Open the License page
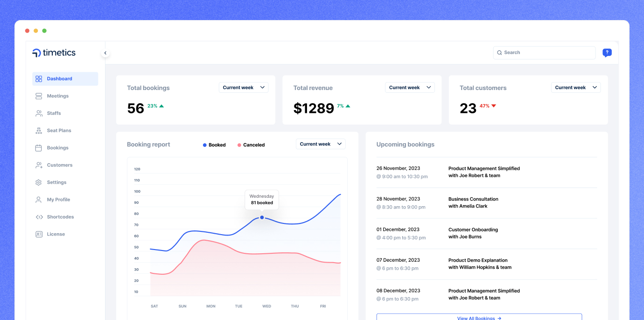The image size is (644, 320). pos(56,234)
